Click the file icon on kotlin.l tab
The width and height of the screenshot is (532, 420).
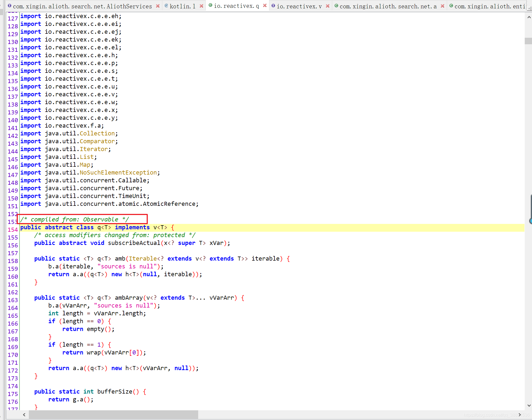166,6
